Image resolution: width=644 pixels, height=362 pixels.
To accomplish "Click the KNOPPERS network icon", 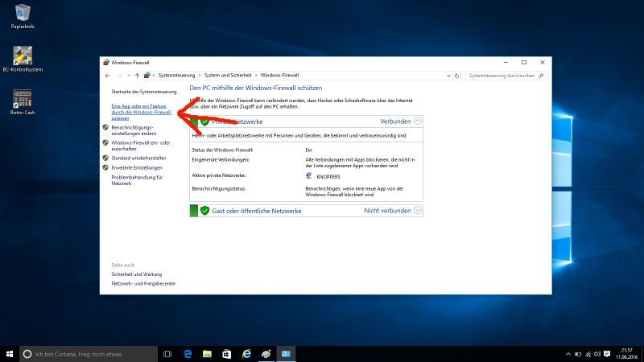I will pos(309,175).
